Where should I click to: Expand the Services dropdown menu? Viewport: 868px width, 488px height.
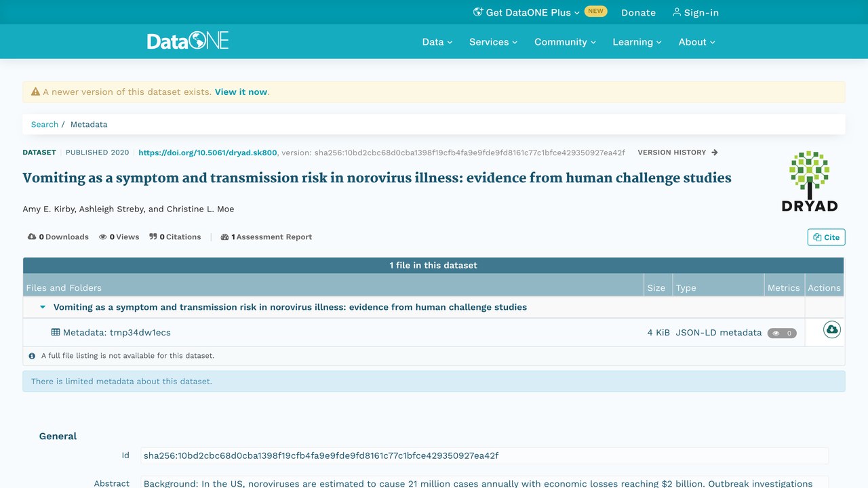[x=493, y=42]
